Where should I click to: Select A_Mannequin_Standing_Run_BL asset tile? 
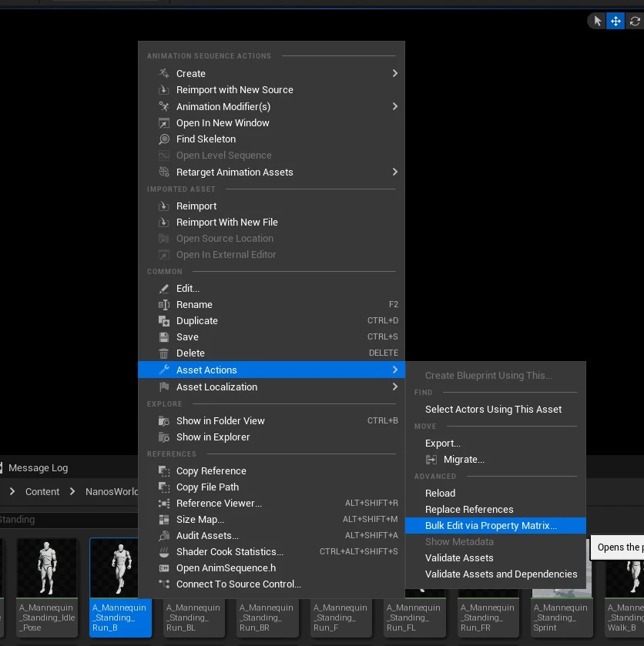point(194,618)
